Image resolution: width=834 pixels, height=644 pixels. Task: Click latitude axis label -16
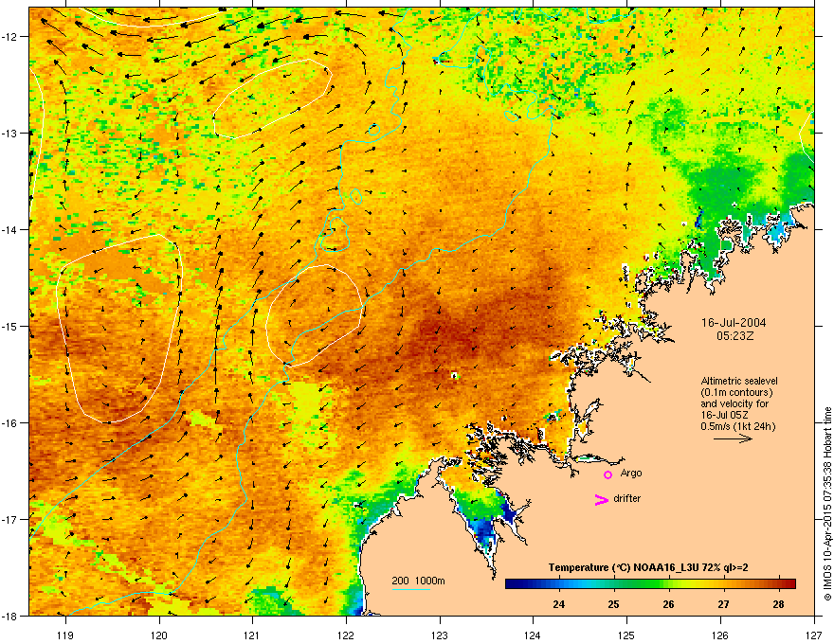[10, 423]
